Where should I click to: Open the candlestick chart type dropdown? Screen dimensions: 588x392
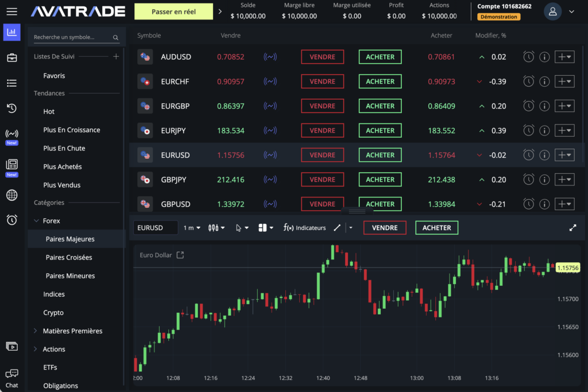(216, 228)
